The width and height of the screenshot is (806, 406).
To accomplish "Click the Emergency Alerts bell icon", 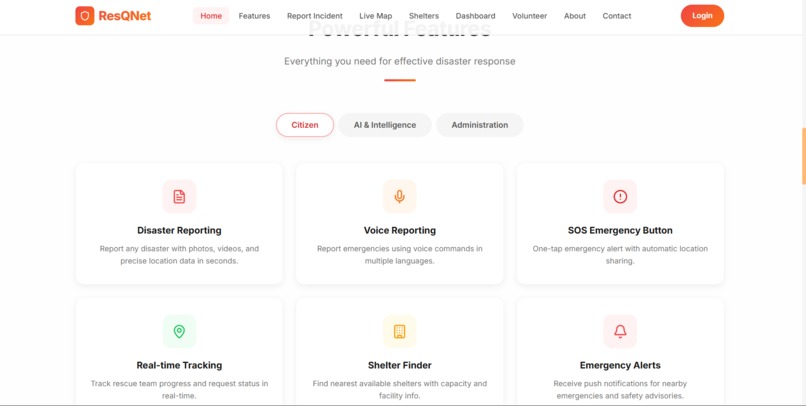I will [x=620, y=331].
